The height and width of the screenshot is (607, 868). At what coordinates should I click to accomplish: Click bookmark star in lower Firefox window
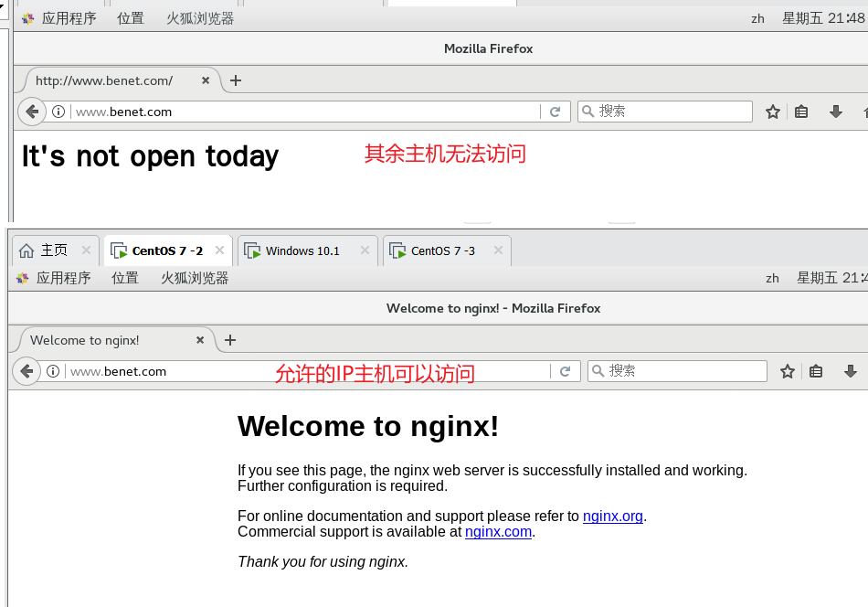click(x=788, y=371)
